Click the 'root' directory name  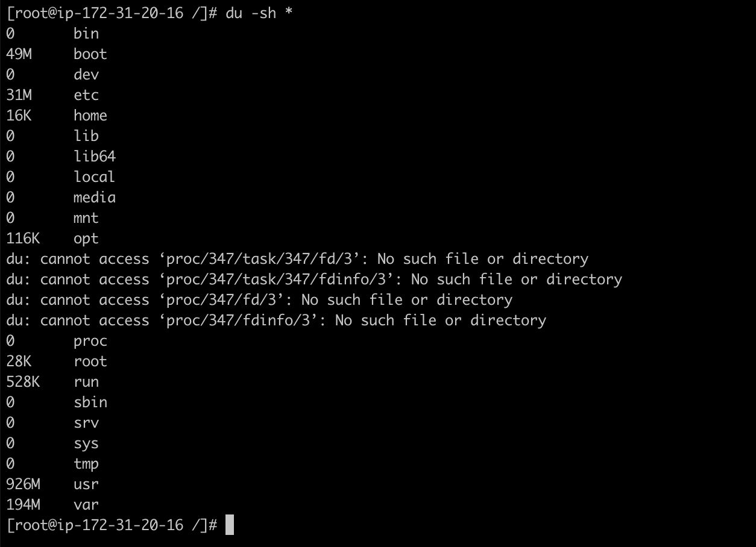(x=90, y=361)
